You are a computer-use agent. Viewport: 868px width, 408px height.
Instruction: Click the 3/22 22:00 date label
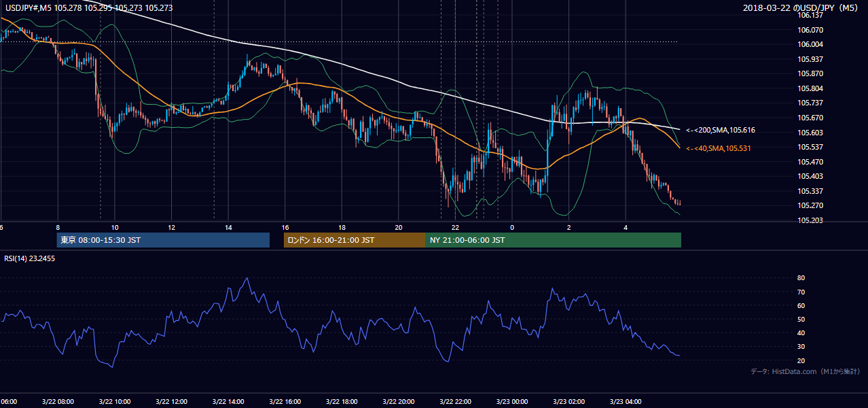(x=455, y=402)
